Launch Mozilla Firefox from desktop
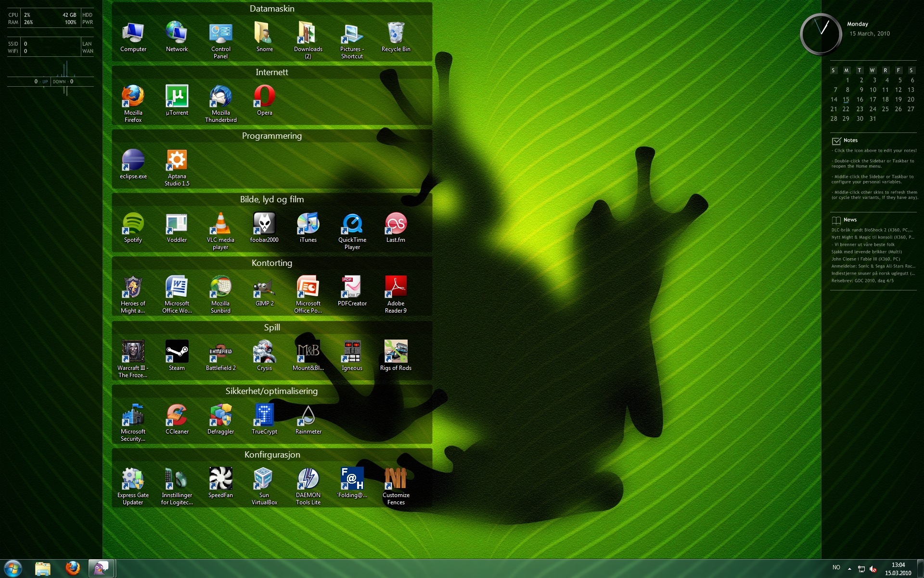This screenshot has width=924, height=578. pyautogui.click(x=133, y=104)
